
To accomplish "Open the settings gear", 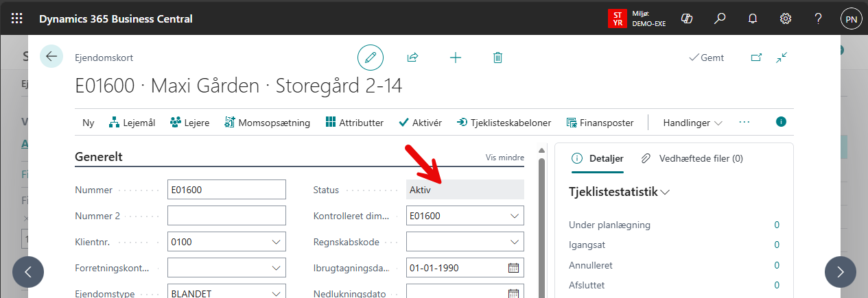I will (786, 18).
